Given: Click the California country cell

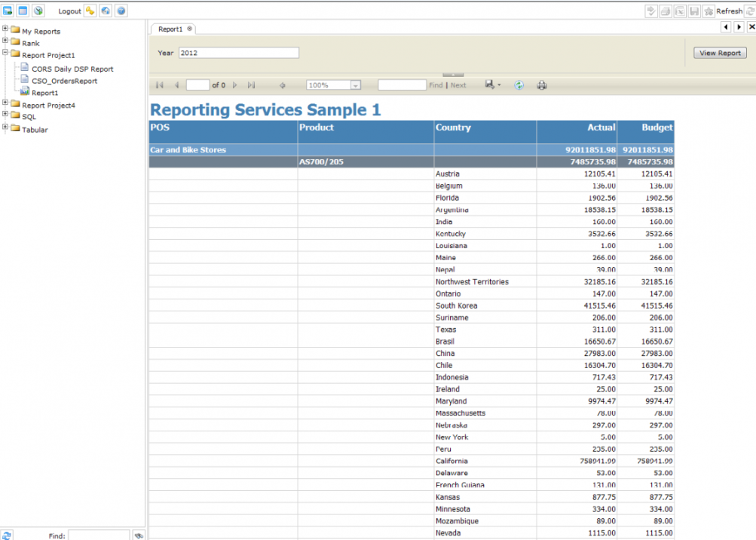Looking at the screenshot, I should [485, 461].
